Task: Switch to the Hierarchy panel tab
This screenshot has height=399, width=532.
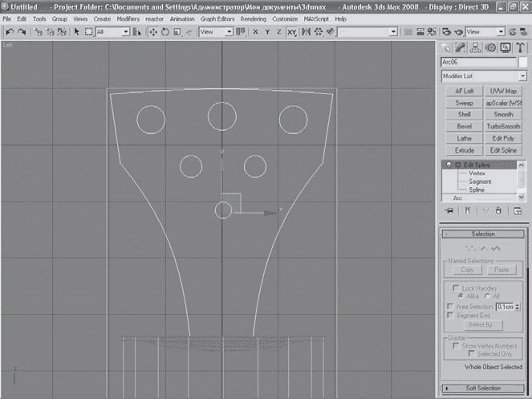Action: pyautogui.click(x=476, y=47)
